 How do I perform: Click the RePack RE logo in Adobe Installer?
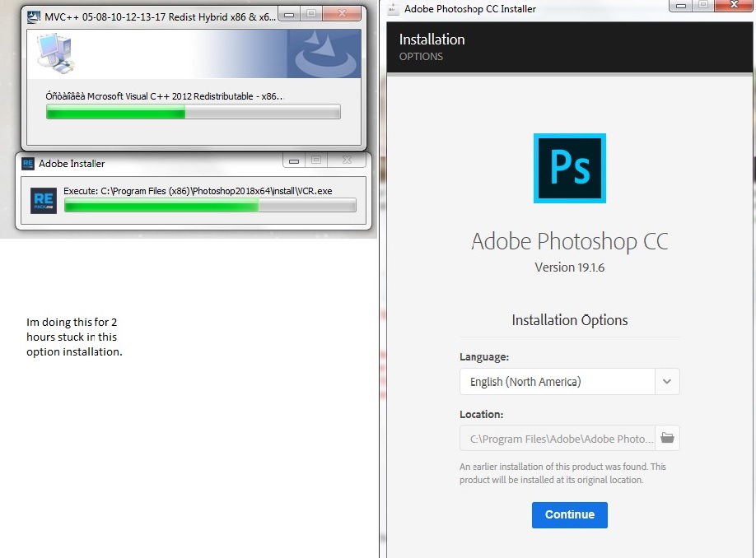point(44,201)
